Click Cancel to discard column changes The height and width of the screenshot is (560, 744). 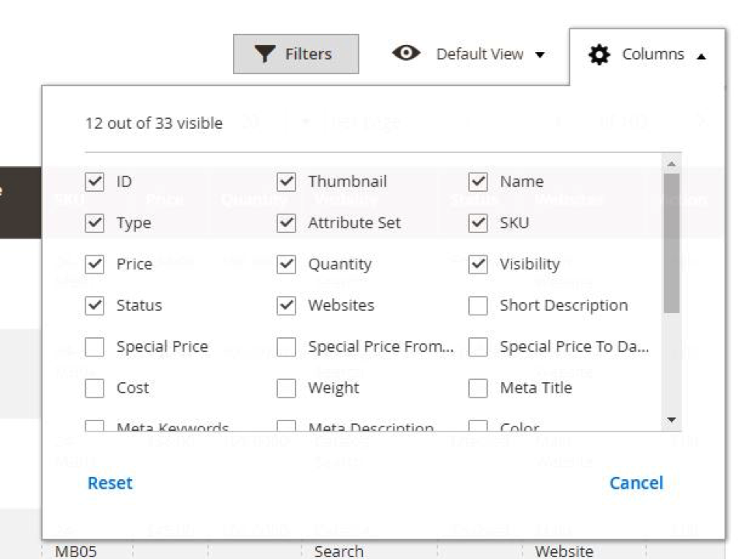click(x=636, y=483)
